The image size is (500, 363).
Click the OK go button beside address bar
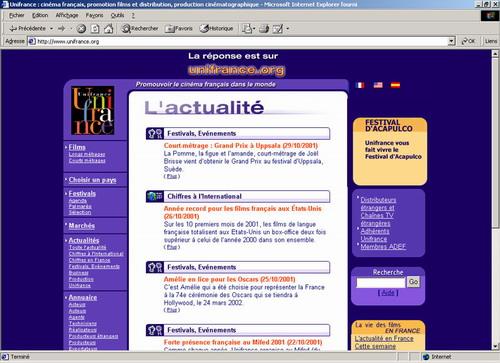[x=468, y=41]
